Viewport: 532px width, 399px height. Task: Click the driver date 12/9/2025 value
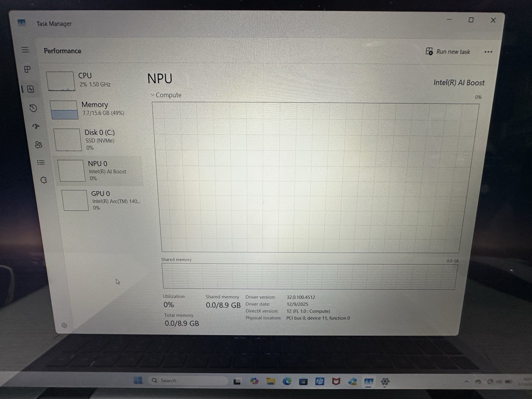pyautogui.click(x=297, y=304)
